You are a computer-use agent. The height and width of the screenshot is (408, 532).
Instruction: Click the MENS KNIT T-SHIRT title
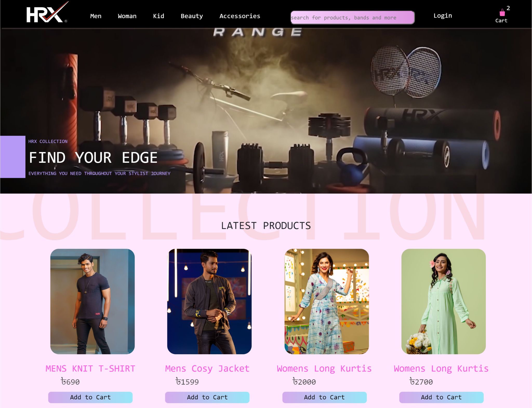(x=90, y=369)
